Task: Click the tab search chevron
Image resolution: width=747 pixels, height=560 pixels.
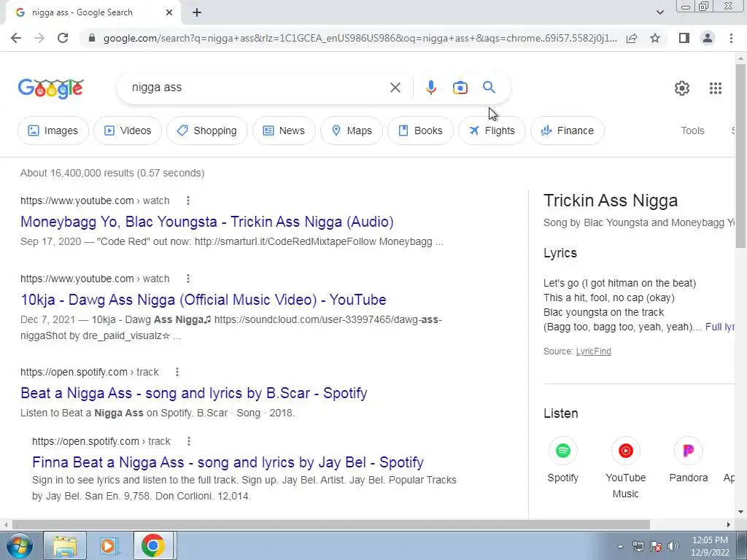Action: click(659, 12)
